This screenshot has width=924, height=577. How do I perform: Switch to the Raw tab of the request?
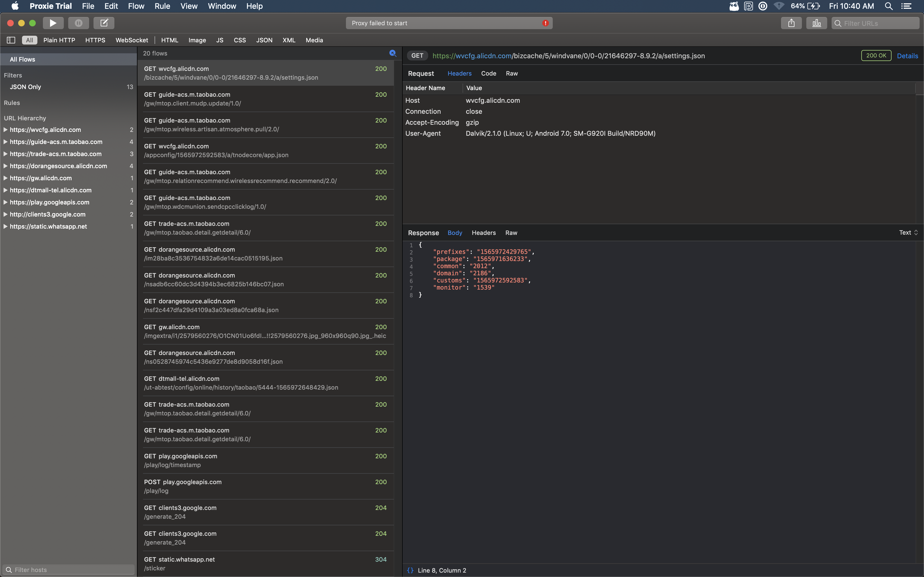point(511,73)
